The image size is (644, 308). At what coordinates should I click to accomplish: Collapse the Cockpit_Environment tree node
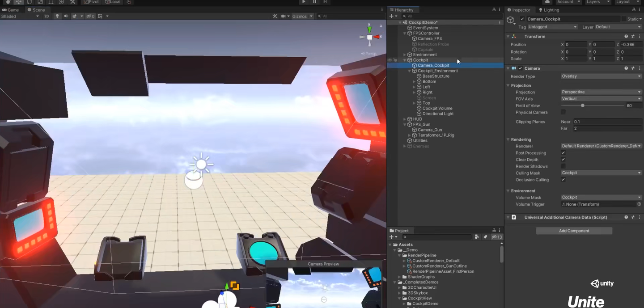pyautogui.click(x=409, y=71)
